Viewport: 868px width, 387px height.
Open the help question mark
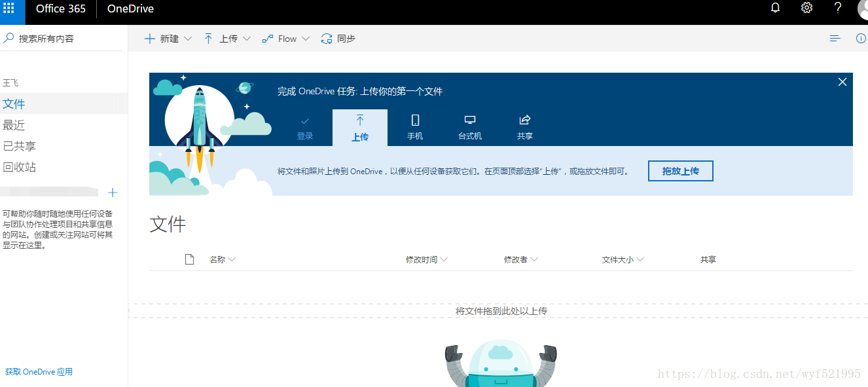[x=838, y=8]
